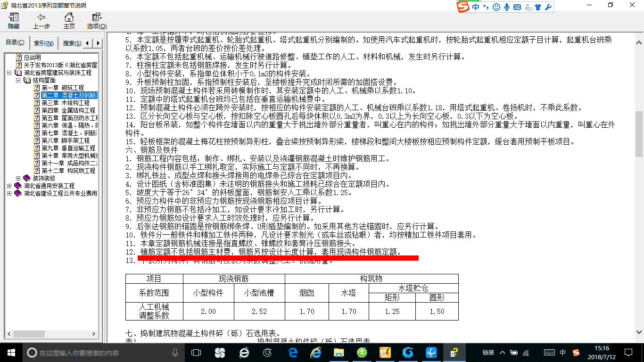The width and height of the screenshot is (644, 362).
Task: Click the help-page icon beside 总说明
Action: 19,58
